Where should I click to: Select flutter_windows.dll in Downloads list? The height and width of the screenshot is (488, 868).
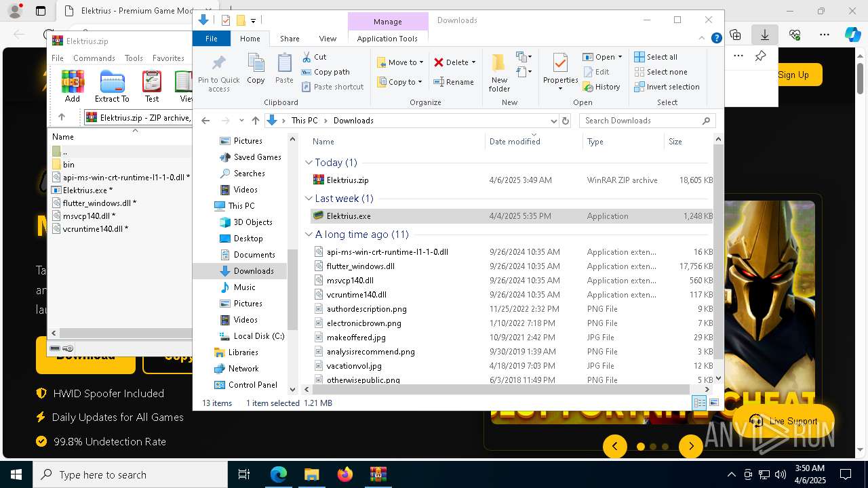(360, 266)
